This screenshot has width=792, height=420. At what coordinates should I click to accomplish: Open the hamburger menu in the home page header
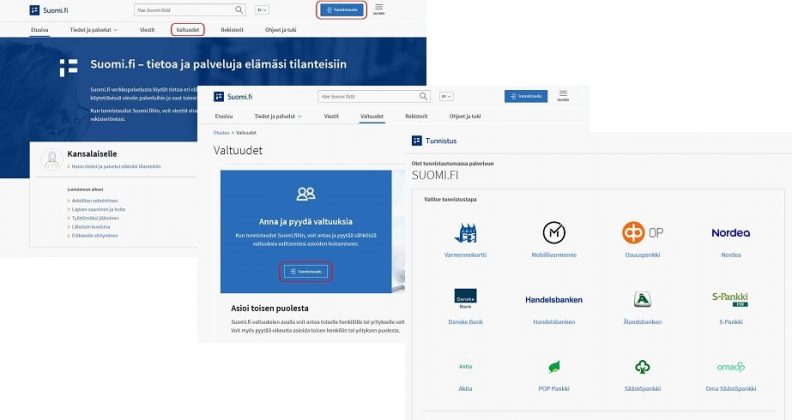tap(379, 10)
